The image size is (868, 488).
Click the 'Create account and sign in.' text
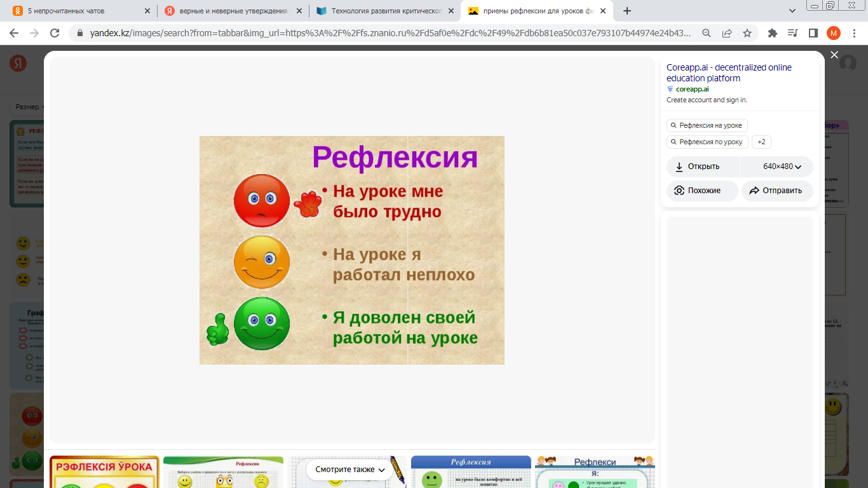point(707,100)
